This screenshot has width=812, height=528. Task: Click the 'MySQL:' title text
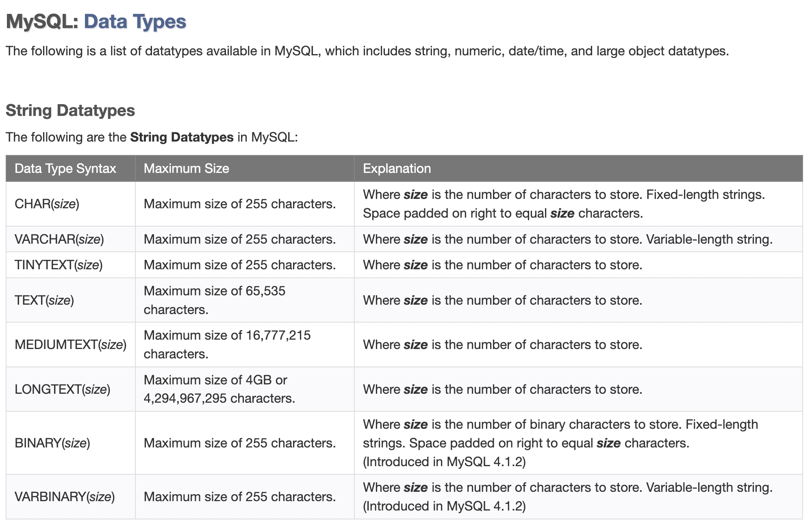click(42, 22)
